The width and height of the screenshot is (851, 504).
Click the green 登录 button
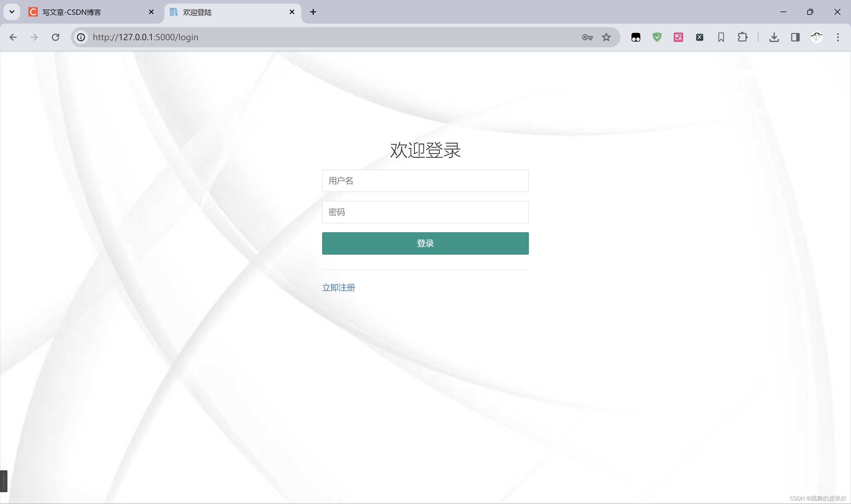coord(425,243)
